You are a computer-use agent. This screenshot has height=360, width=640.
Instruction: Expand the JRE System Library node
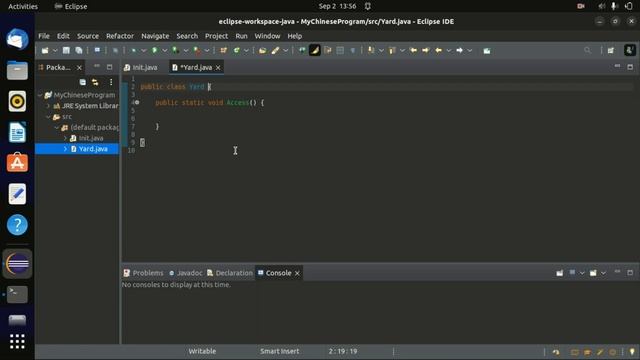(49, 106)
